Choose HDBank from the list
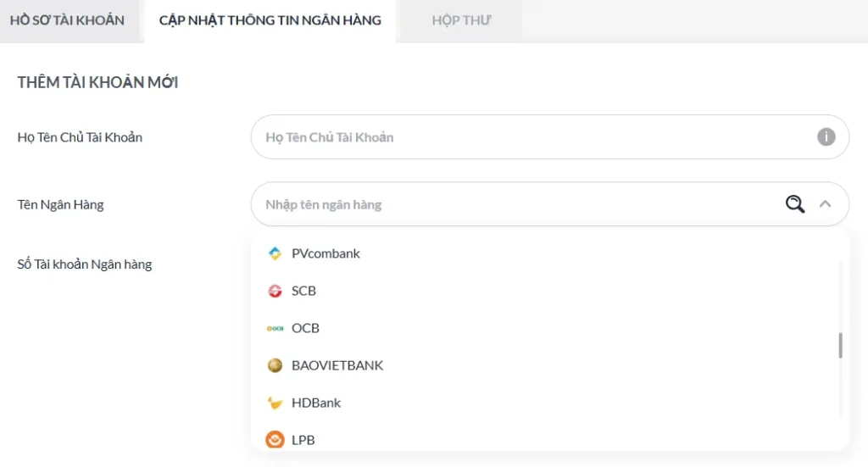This screenshot has height=467, width=868. (x=316, y=403)
